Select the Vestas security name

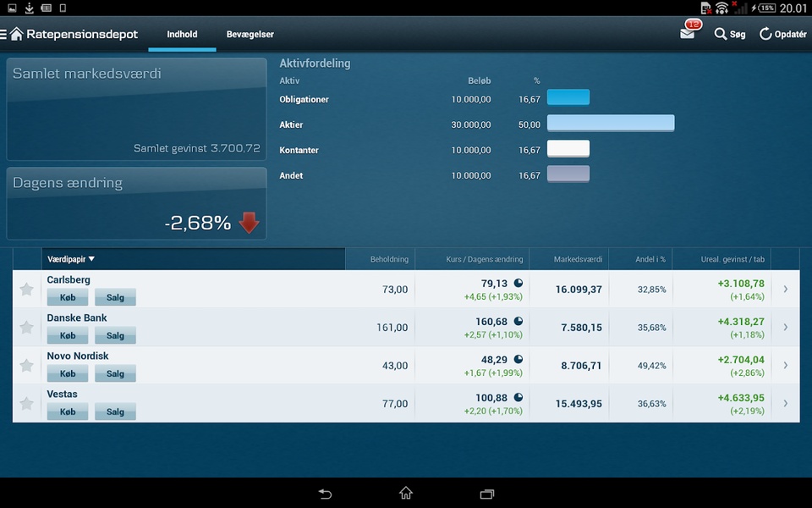tap(62, 394)
